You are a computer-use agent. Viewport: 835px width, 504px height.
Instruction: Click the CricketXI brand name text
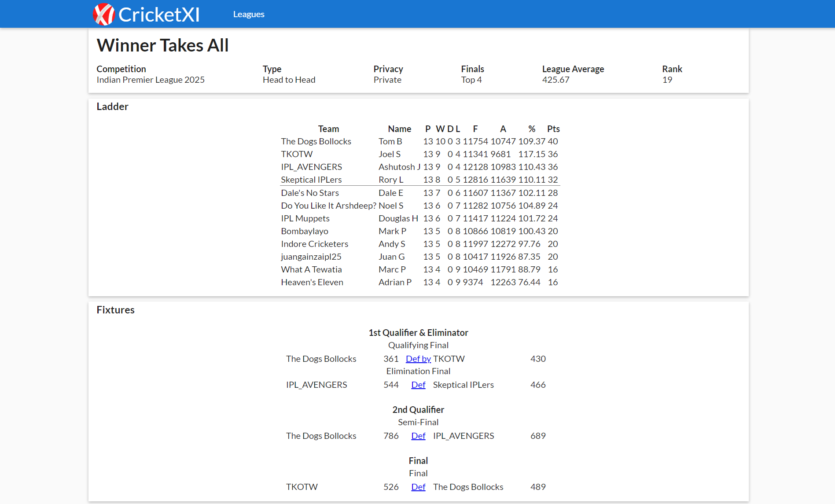pyautogui.click(x=159, y=15)
